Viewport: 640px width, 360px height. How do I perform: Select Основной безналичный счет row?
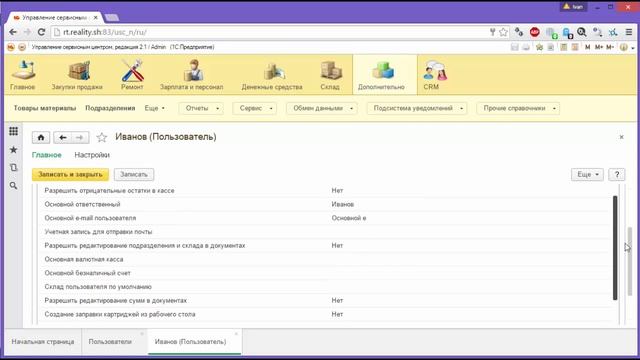click(x=328, y=273)
